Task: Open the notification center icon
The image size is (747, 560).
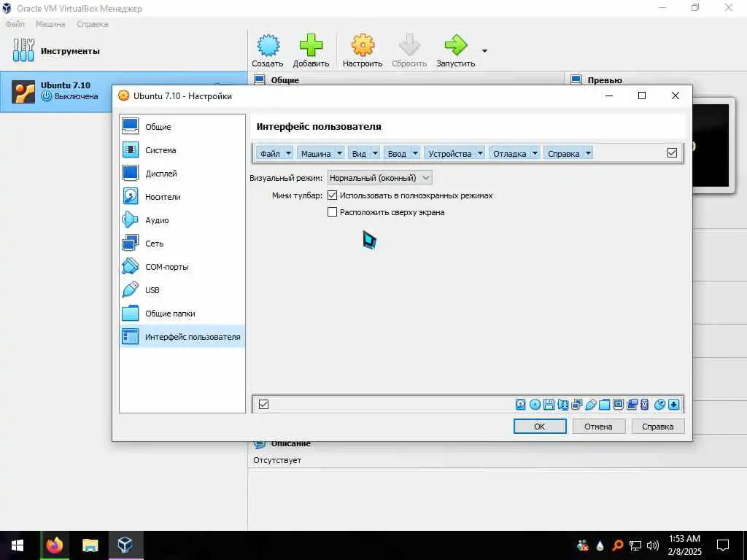Action: pyautogui.click(x=723, y=545)
